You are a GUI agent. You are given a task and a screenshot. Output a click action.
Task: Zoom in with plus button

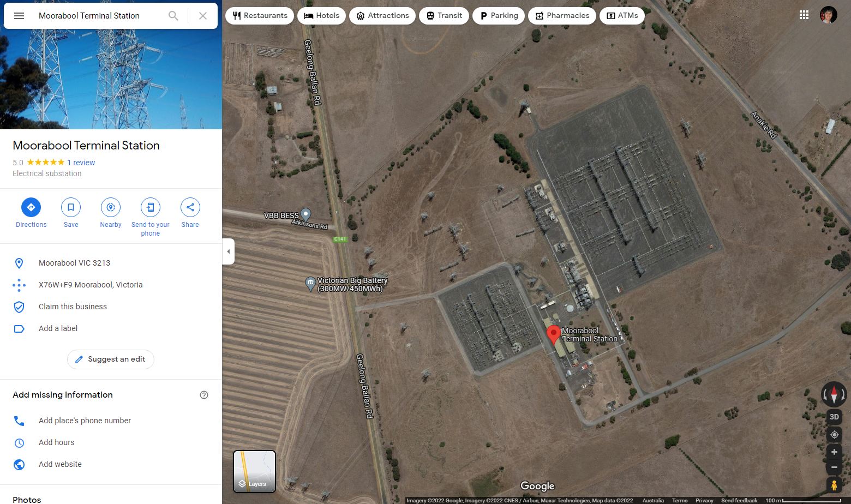click(834, 452)
